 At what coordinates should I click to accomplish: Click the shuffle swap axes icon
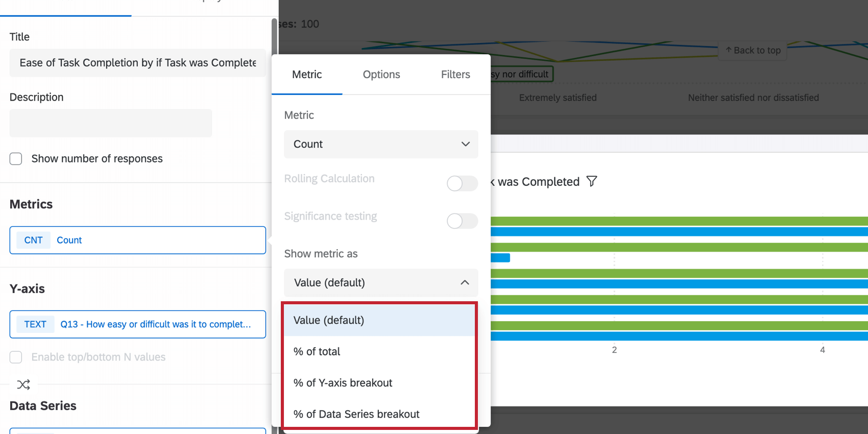[x=23, y=384]
